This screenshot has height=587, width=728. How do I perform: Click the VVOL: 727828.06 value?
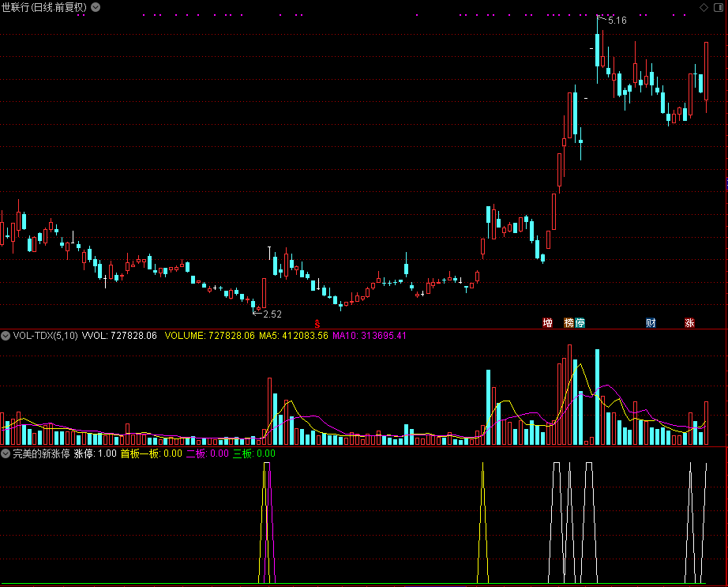tap(119, 335)
